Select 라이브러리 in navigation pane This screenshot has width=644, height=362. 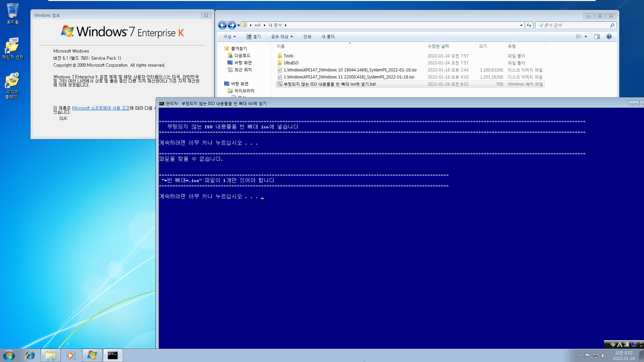point(241,91)
